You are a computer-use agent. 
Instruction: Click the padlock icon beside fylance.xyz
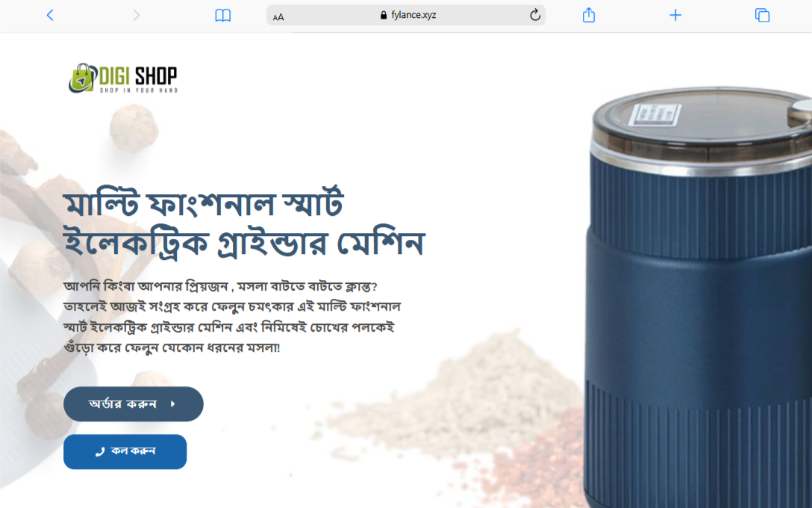[x=383, y=15]
